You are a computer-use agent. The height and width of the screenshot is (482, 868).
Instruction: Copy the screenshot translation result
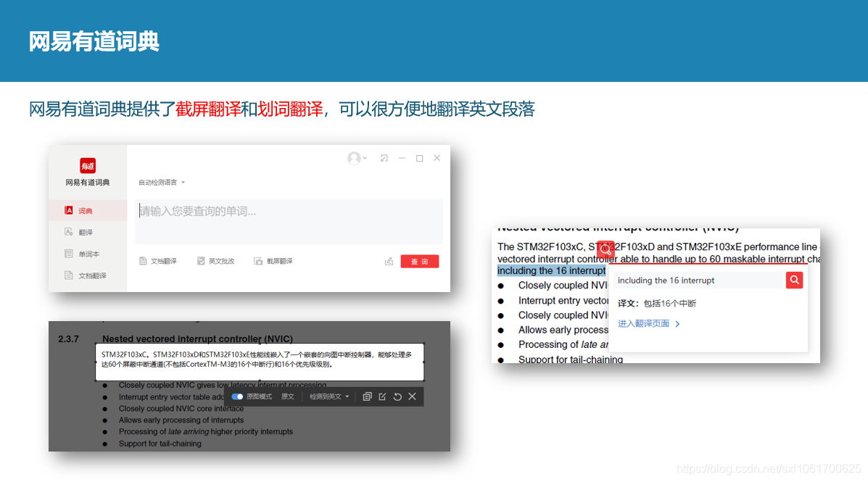(367, 396)
